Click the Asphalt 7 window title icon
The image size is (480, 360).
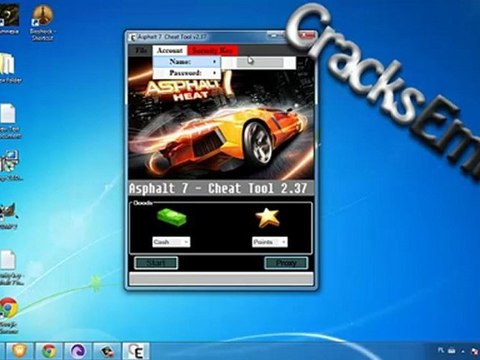[x=133, y=38]
